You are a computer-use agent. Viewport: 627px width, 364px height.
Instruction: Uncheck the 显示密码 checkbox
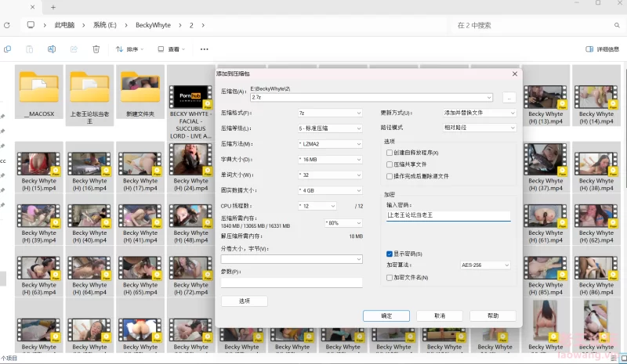[390, 254]
